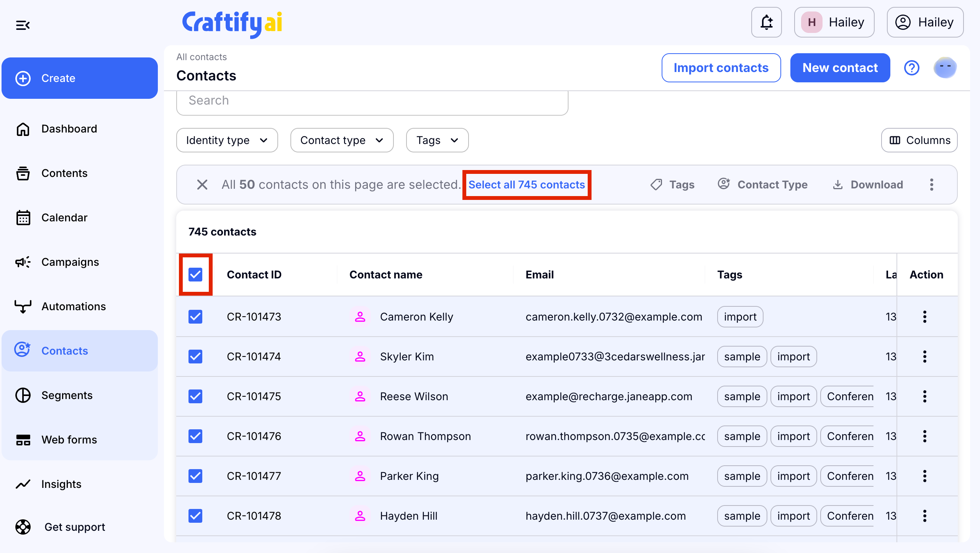
Task: Expand the Contact type filter
Action: pyautogui.click(x=342, y=140)
